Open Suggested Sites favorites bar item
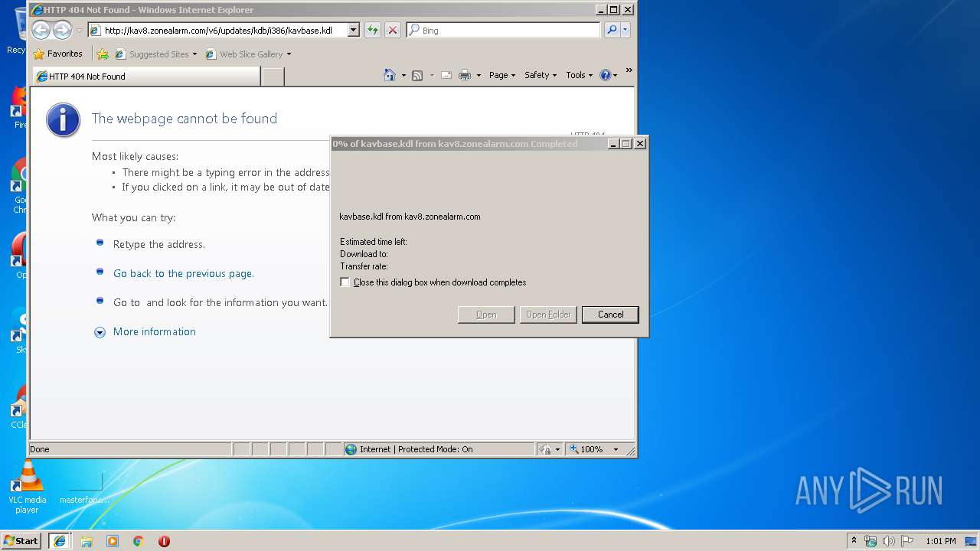980x551 pixels. (156, 54)
